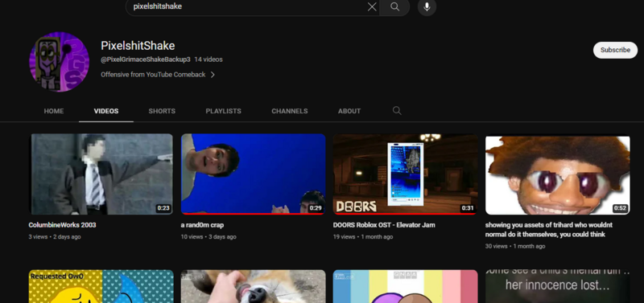This screenshot has width=644, height=303.
Task: Click the Subscribe button
Action: [x=615, y=50]
